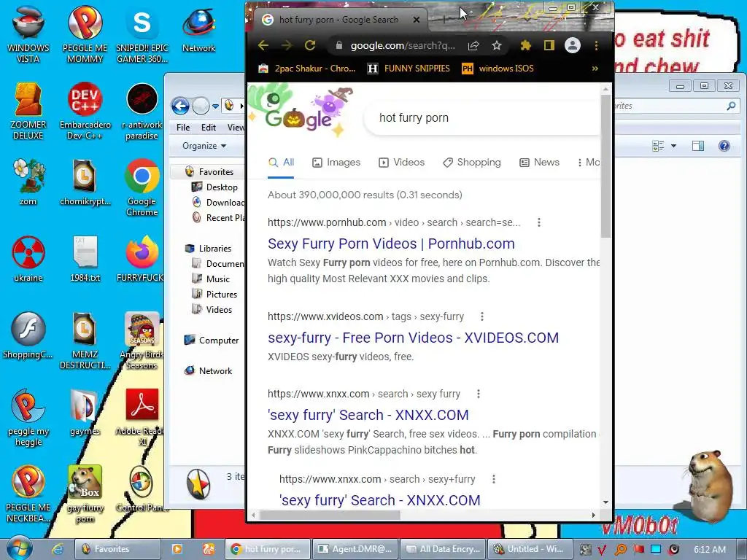Open the Explorer recent pages dropdown arrow
The width and height of the screenshot is (747, 560).
(215, 106)
